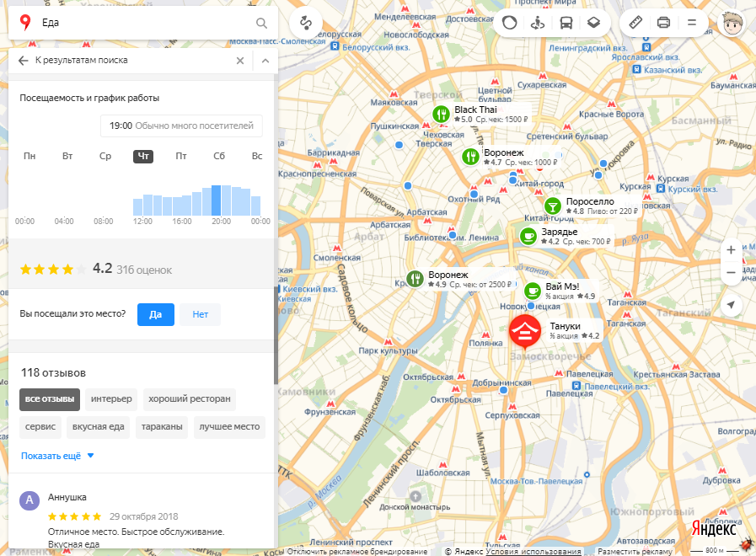Select Monday (Пн) in the attendance chart
This screenshot has width=756, height=556.
click(x=29, y=156)
